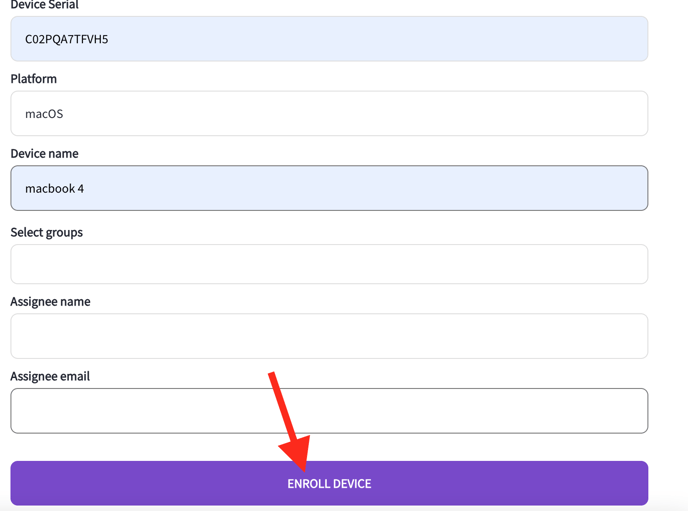Place cursor after macbook 4 text

[85, 189]
